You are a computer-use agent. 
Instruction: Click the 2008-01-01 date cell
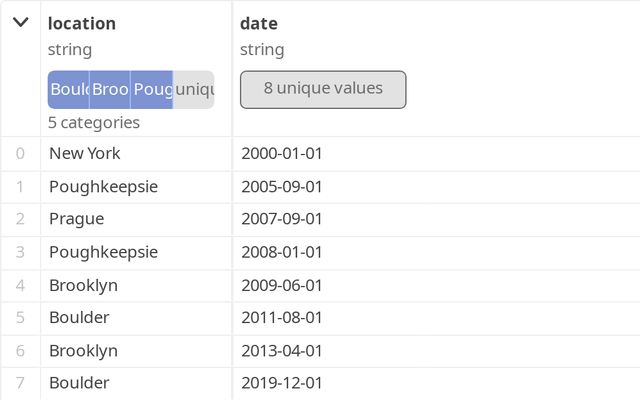[436, 252]
